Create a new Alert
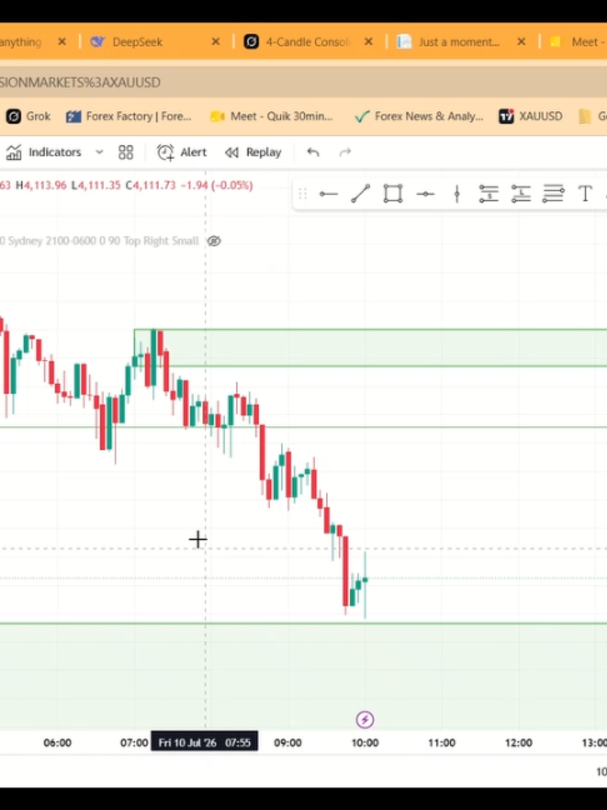This screenshot has height=810, width=607. pos(182,152)
